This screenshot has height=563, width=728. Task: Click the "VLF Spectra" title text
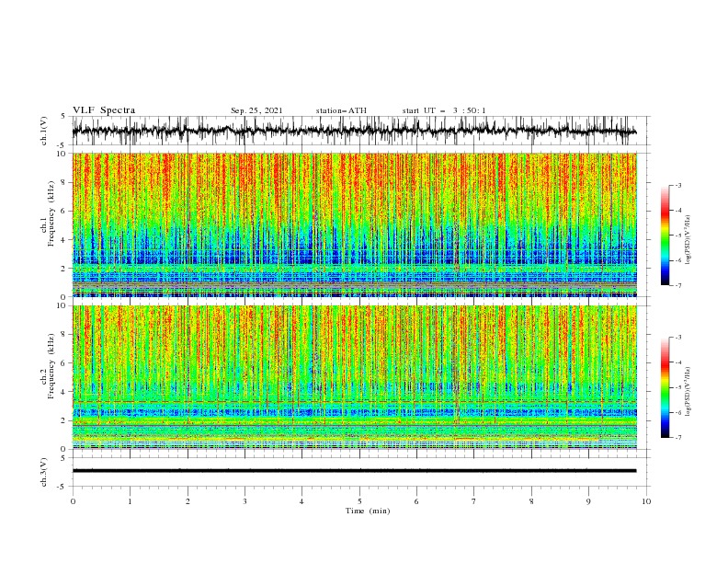(x=104, y=110)
